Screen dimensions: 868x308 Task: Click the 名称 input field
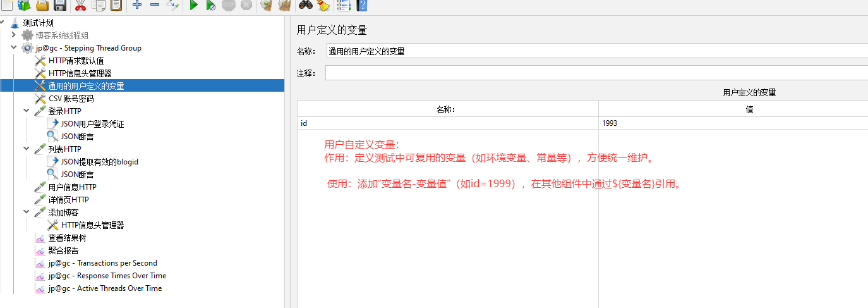(597, 52)
